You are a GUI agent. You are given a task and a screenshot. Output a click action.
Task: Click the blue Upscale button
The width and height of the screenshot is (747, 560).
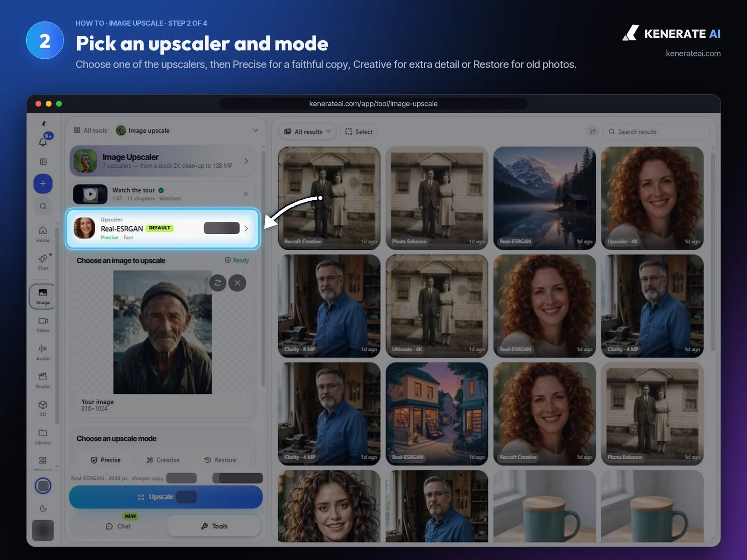166,497
